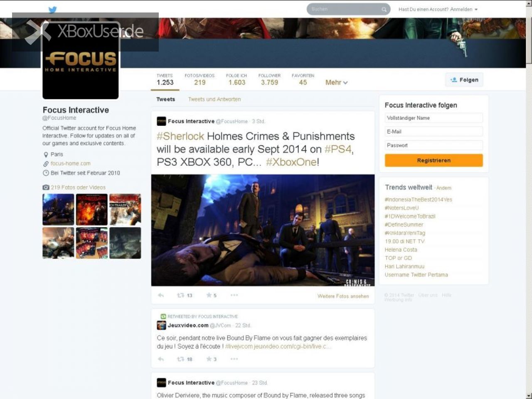Click camera icon beside 219 Fotos
This screenshot has height=399, width=532.
[x=46, y=187]
